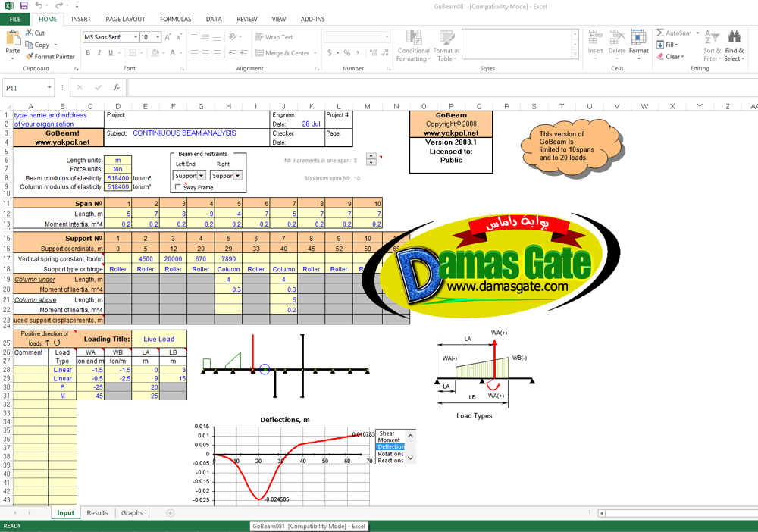Click the Align Left icon
The image size is (758, 532).
[194, 52]
